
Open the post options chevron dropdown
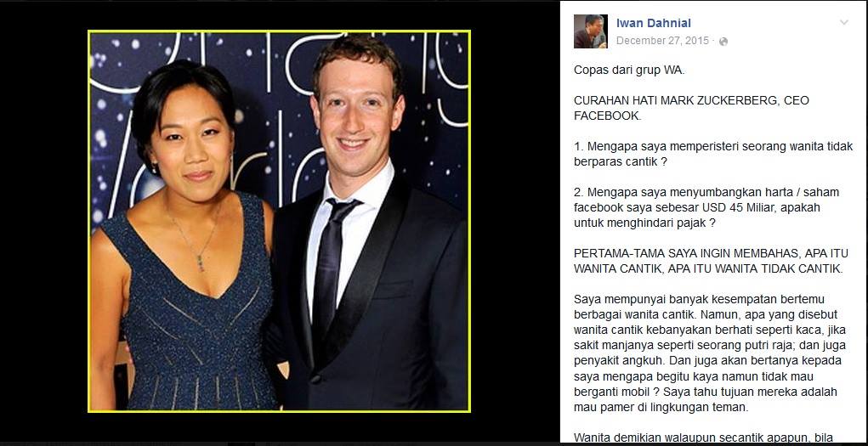pos(843,23)
